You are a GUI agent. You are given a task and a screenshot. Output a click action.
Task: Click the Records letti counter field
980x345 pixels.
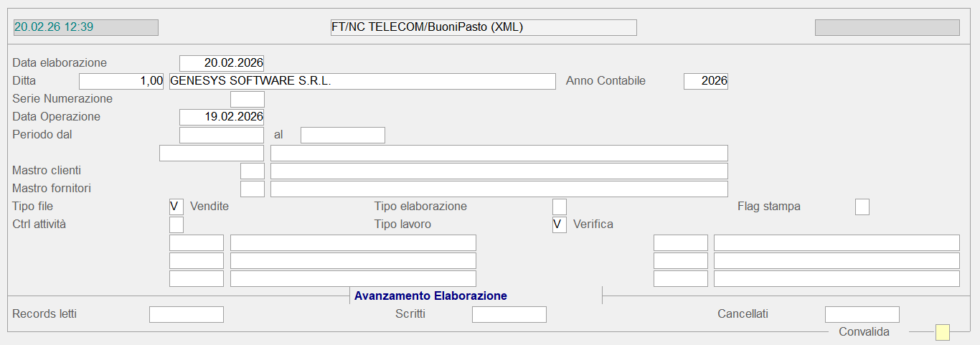point(187,314)
